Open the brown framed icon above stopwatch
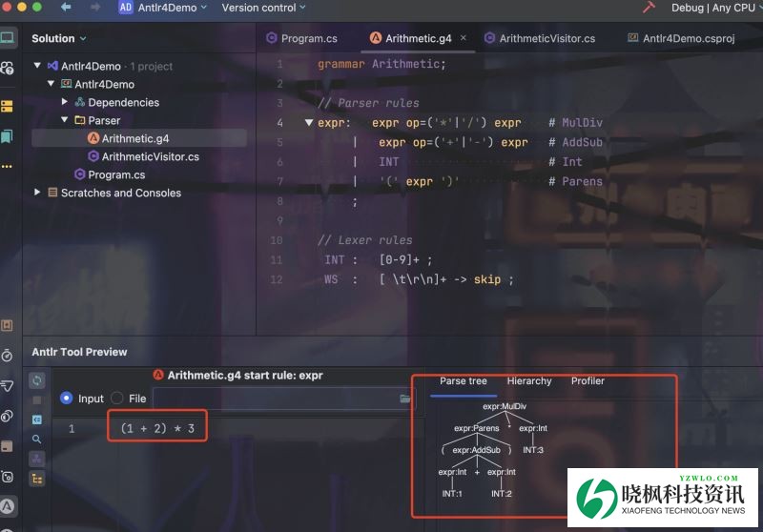This screenshot has width=763, height=532. click(x=7, y=325)
